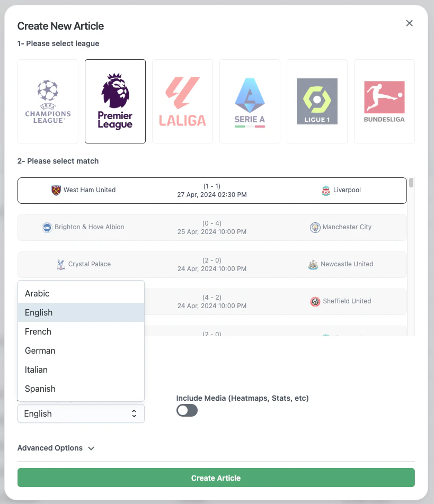Pick the Ligue 1 league icon
Screen dimensions: 434x504
[x=317, y=101]
